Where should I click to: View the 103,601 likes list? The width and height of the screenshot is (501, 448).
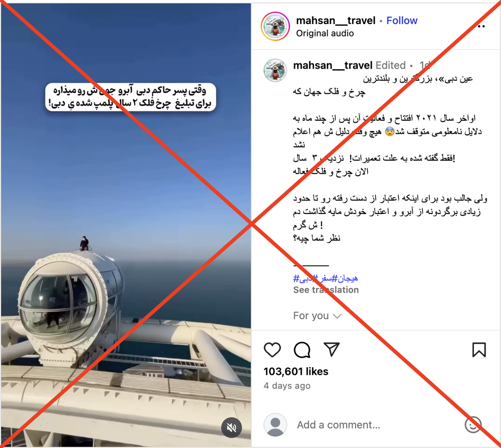pyautogui.click(x=296, y=371)
